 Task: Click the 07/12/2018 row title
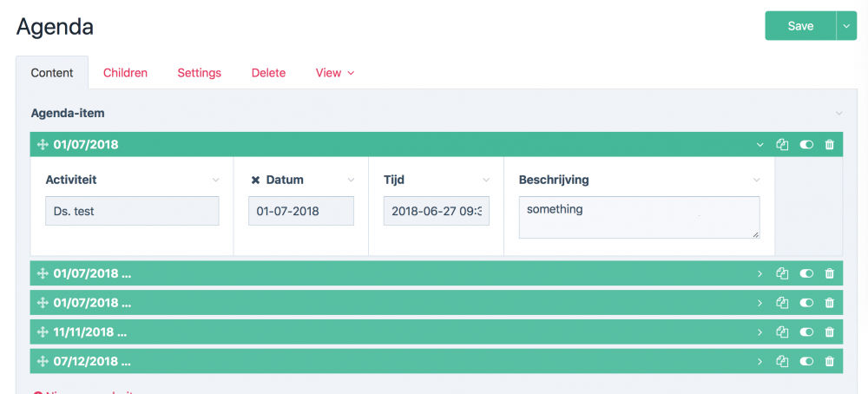tap(92, 361)
